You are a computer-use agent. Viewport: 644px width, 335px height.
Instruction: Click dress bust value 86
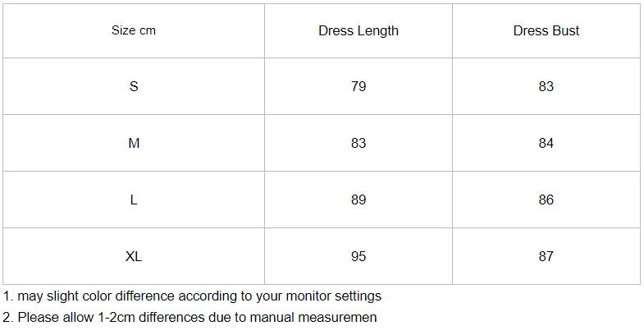pyautogui.click(x=546, y=200)
